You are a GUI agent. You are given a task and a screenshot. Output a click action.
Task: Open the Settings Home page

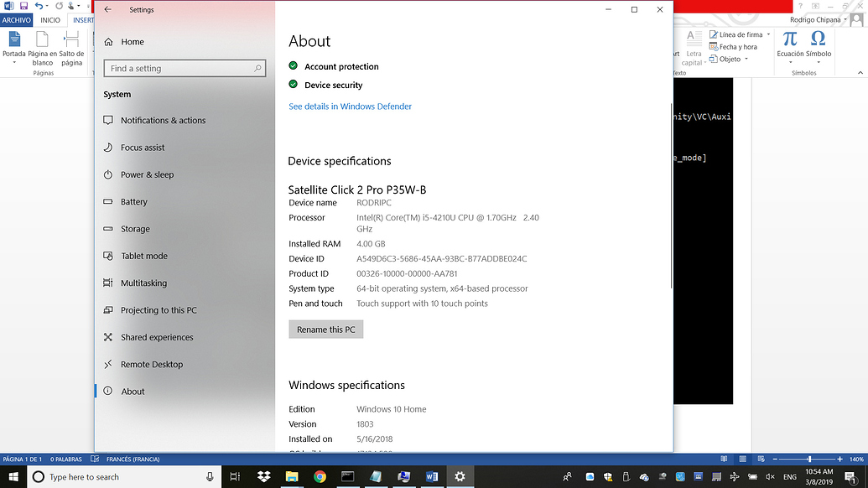[x=132, y=42]
